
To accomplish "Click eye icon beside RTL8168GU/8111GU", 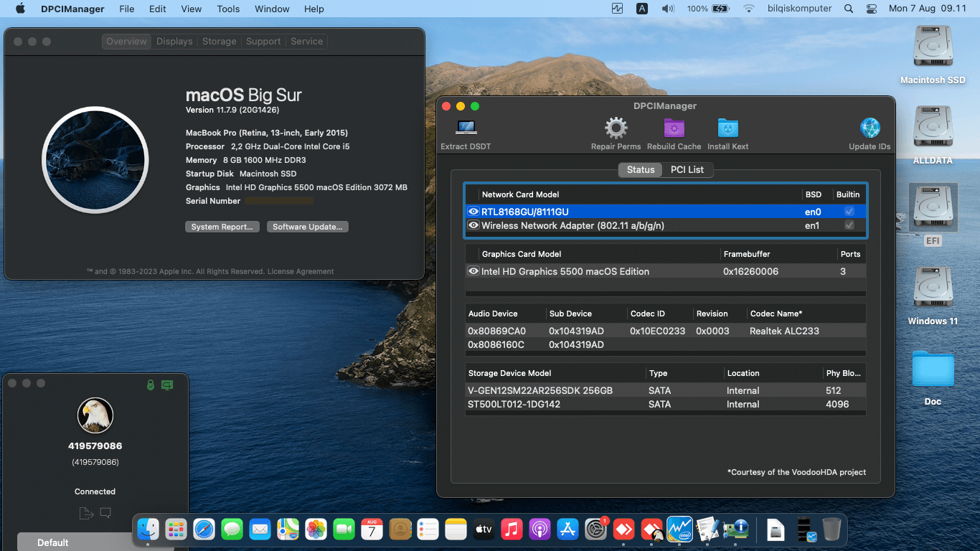I will (x=473, y=212).
